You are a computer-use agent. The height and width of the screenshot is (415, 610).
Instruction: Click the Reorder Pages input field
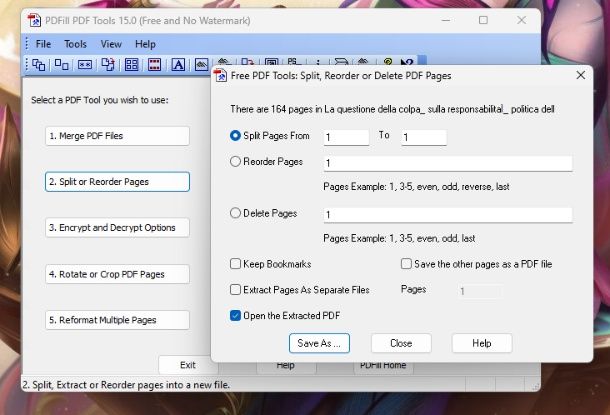pyautogui.click(x=448, y=163)
